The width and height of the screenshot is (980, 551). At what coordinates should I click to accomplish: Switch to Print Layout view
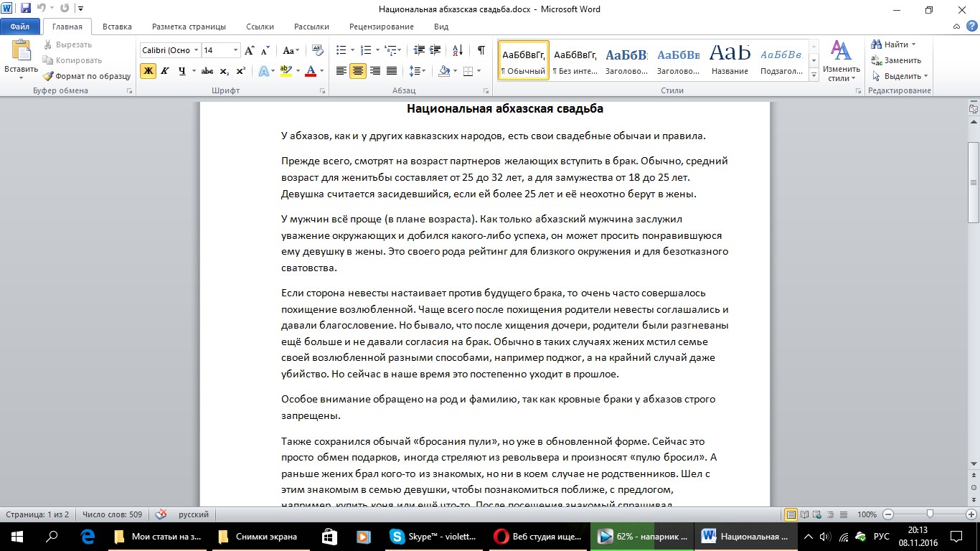(x=791, y=514)
